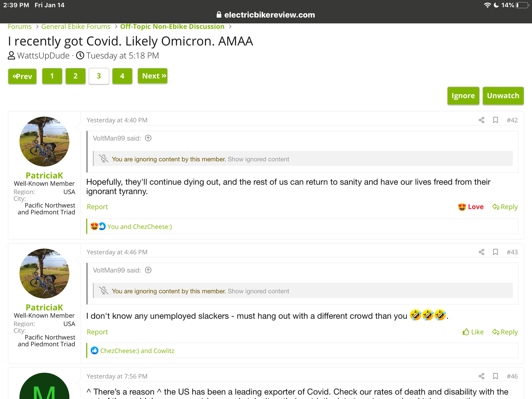Bookmark post #42

pos(495,120)
